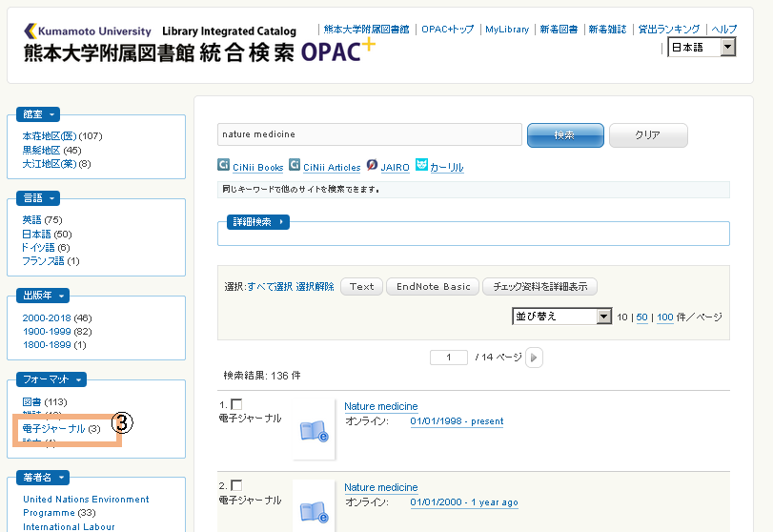Check the checkbox for result 1
773x532 pixels.
pos(236,404)
